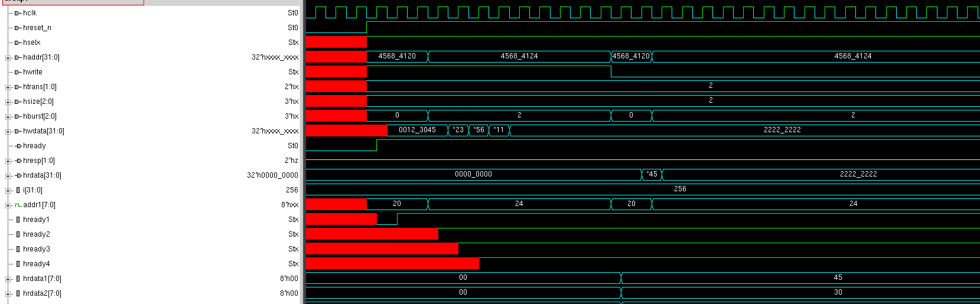Click the hready4 variable icon
This screenshot has height=304, width=980.
coord(18,264)
